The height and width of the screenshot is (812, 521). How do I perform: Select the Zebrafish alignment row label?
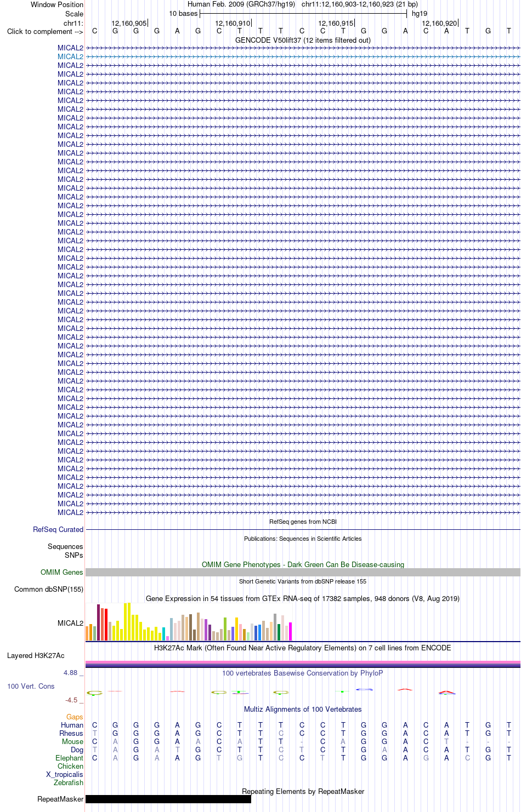(69, 782)
